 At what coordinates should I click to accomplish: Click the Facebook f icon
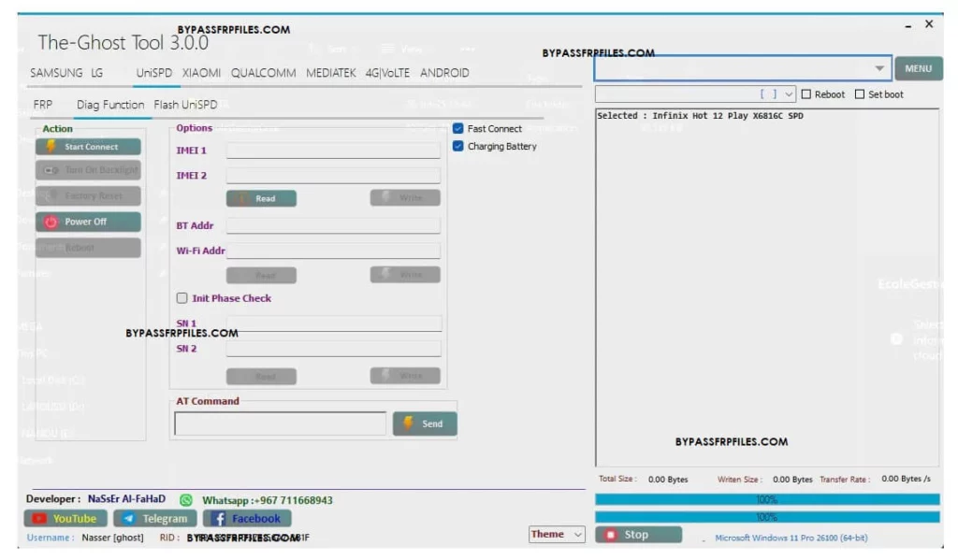(219, 519)
